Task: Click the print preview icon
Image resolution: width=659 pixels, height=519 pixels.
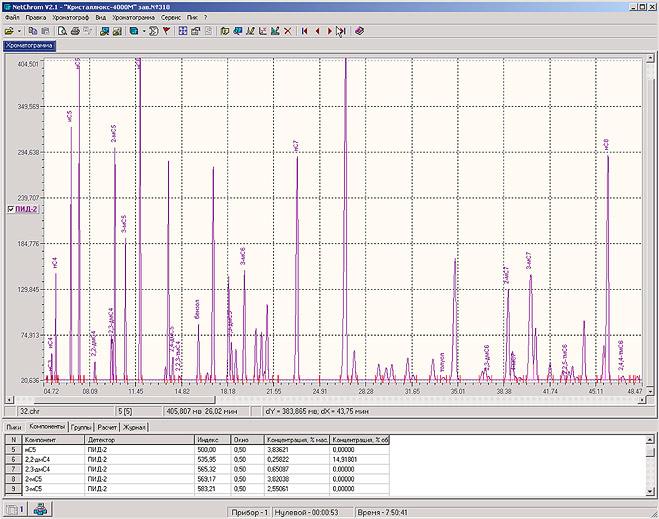Action: point(61,31)
